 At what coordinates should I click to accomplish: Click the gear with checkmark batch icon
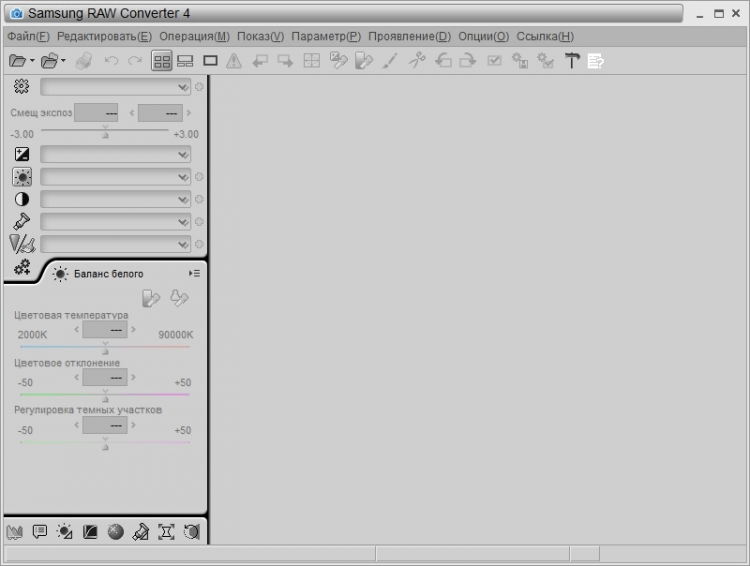click(545, 61)
